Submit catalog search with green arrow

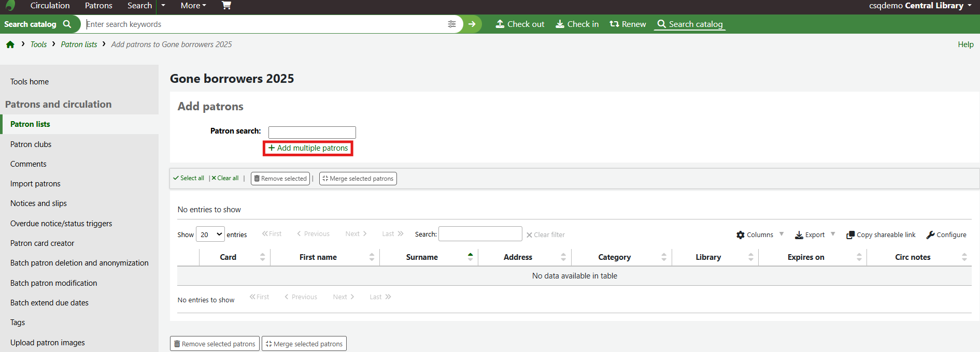tap(472, 24)
